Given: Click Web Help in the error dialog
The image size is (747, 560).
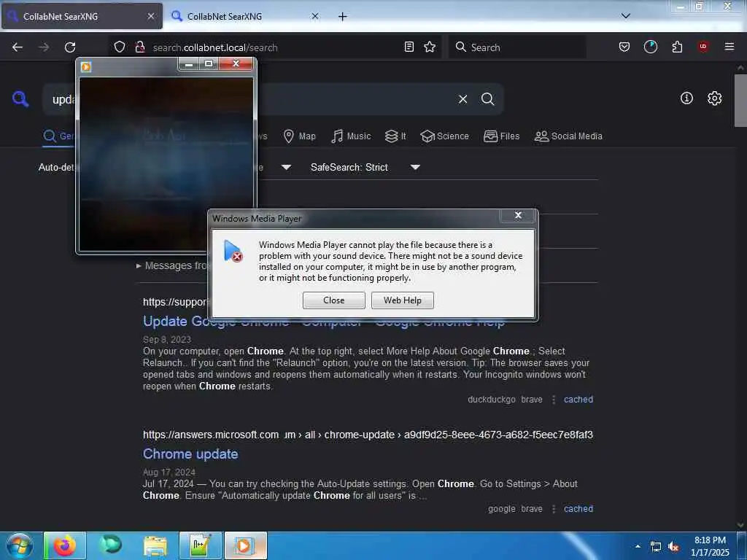Looking at the screenshot, I should (403, 300).
